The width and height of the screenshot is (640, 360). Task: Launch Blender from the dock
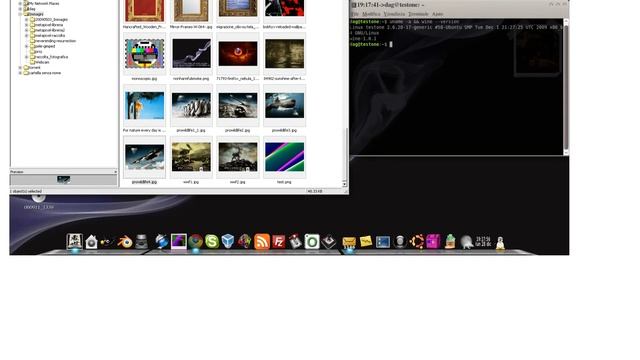pos(125,242)
